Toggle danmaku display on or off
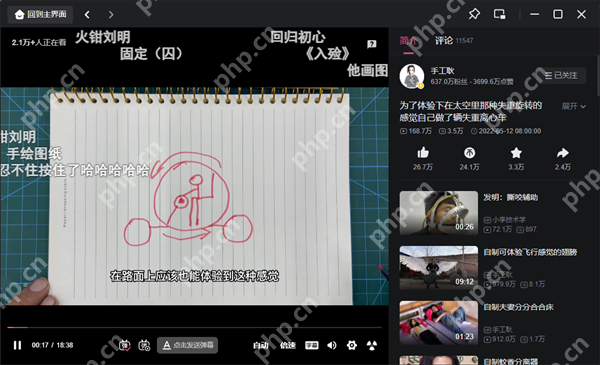 coord(125,345)
